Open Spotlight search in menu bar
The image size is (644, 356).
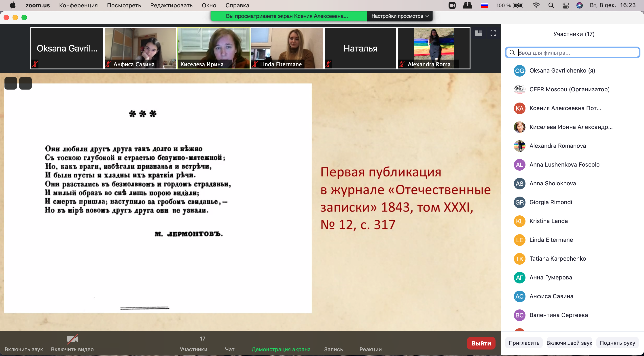551,5
